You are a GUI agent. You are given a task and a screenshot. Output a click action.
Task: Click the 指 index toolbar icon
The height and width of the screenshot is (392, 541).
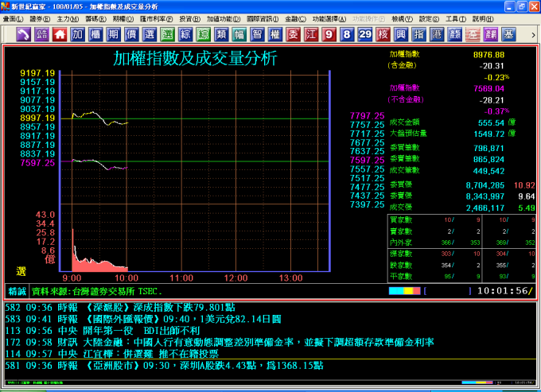pos(418,34)
